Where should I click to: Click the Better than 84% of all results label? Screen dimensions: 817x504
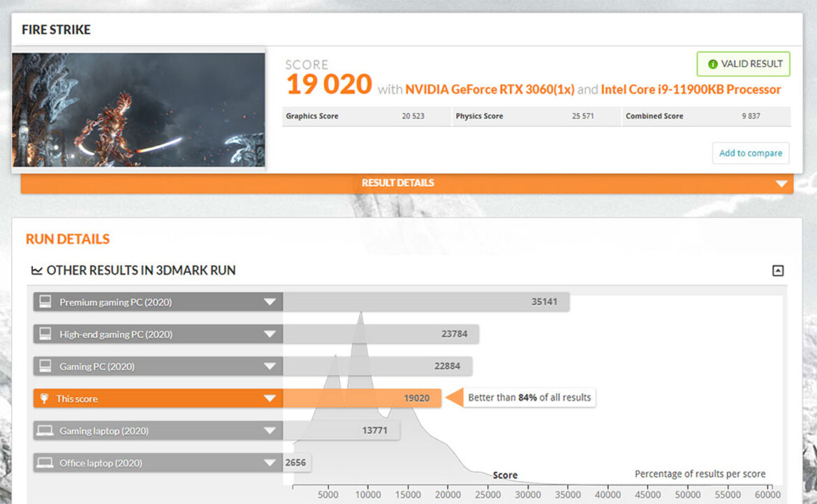529,398
